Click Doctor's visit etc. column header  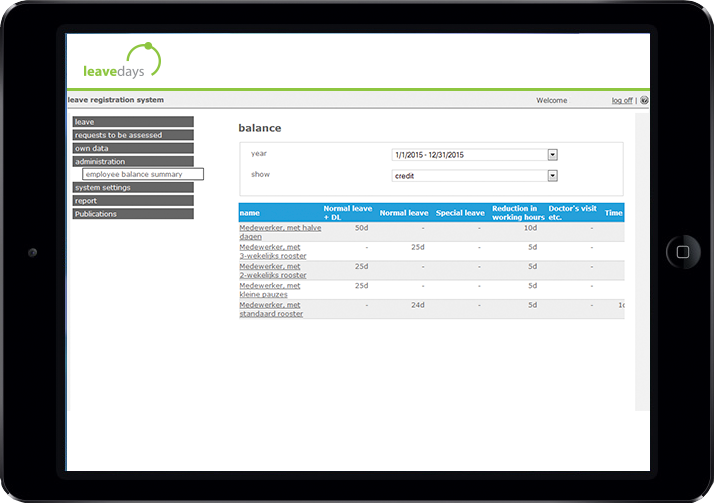click(x=572, y=213)
